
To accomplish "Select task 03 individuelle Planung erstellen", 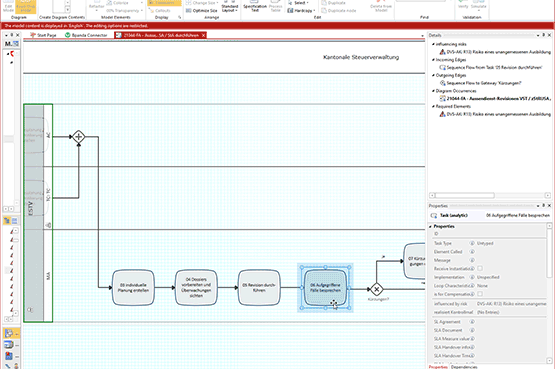I will coord(133,288).
